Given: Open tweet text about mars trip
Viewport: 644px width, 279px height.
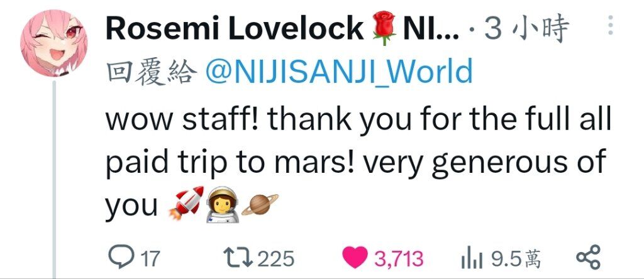Looking at the screenshot, I should coord(358,162).
